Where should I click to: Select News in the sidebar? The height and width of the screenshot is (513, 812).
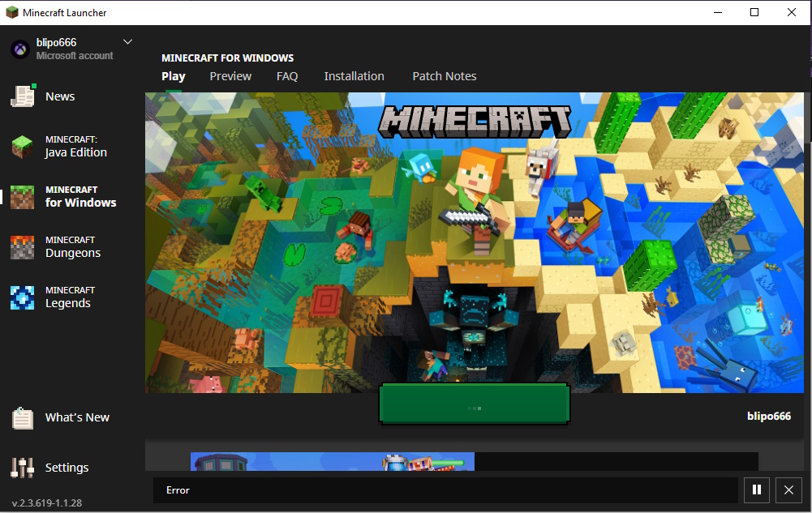click(x=60, y=96)
